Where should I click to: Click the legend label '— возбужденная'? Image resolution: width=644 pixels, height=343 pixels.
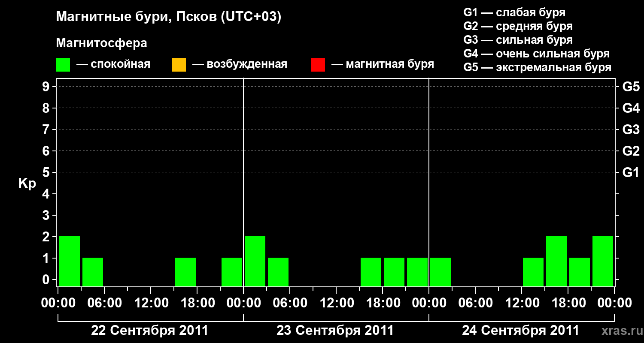[x=240, y=64]
